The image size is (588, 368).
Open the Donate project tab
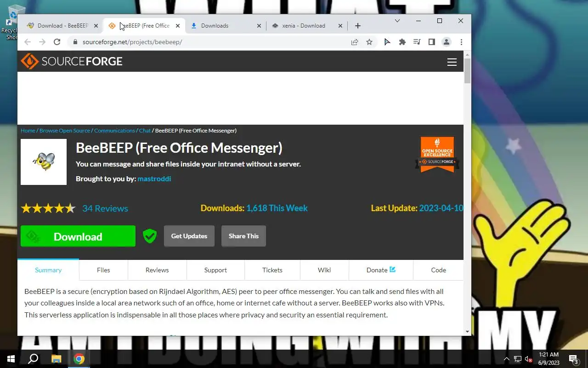point(381,270)
